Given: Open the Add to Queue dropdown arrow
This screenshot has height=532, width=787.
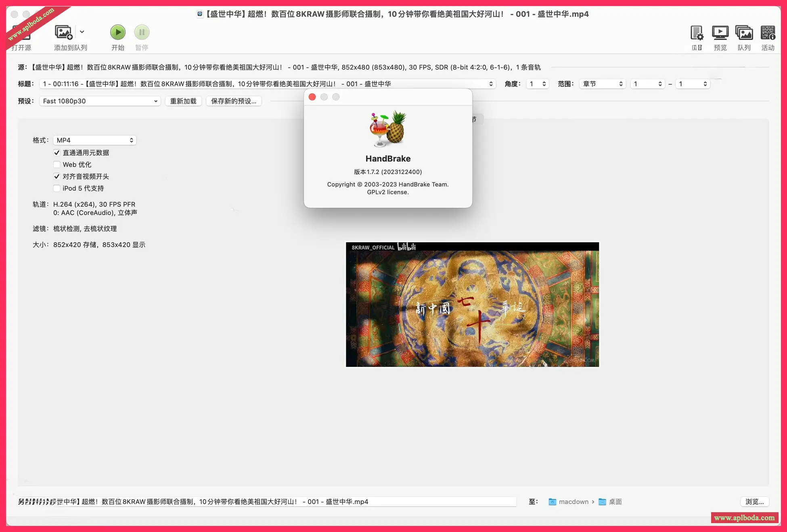Looking at the screenshot, I should [82, 32].
